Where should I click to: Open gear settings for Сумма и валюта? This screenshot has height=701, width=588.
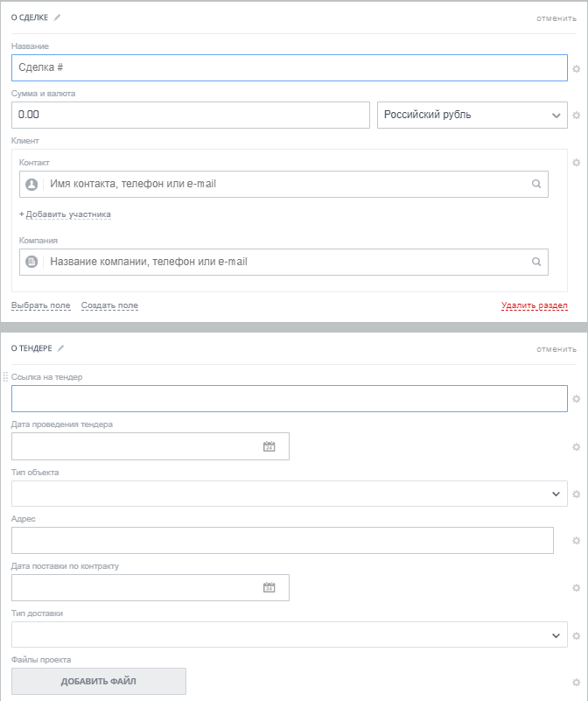(576, 115)
